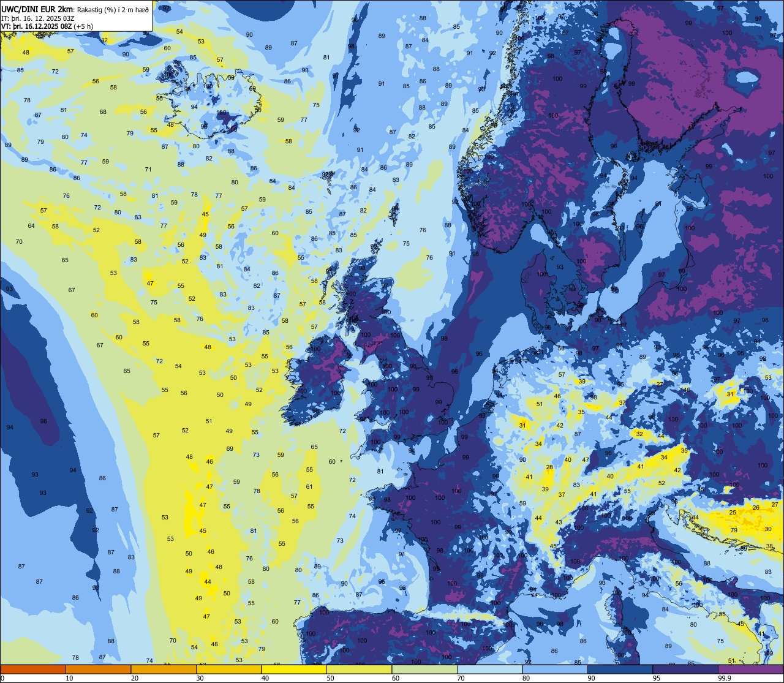Click the humidity value 64 on the map
This screenshot has height=683, width=784.
(31, 226)
